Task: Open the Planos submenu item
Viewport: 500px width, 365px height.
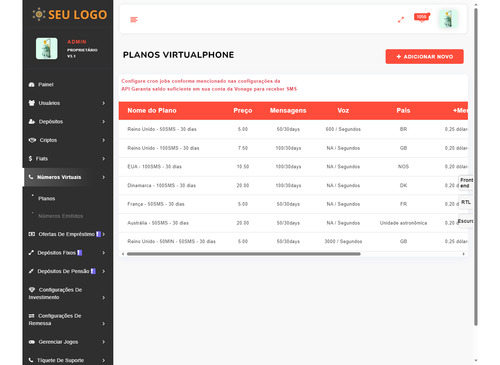Action: coord(46,199)
